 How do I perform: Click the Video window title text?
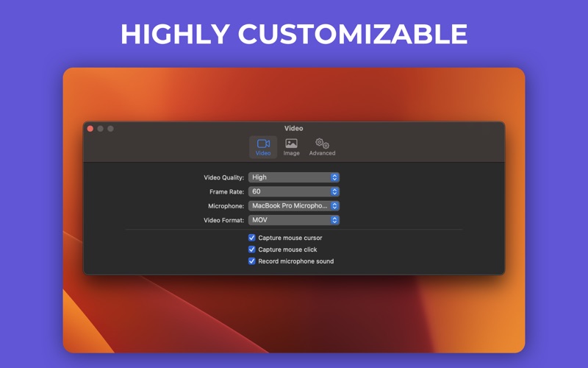293,128
